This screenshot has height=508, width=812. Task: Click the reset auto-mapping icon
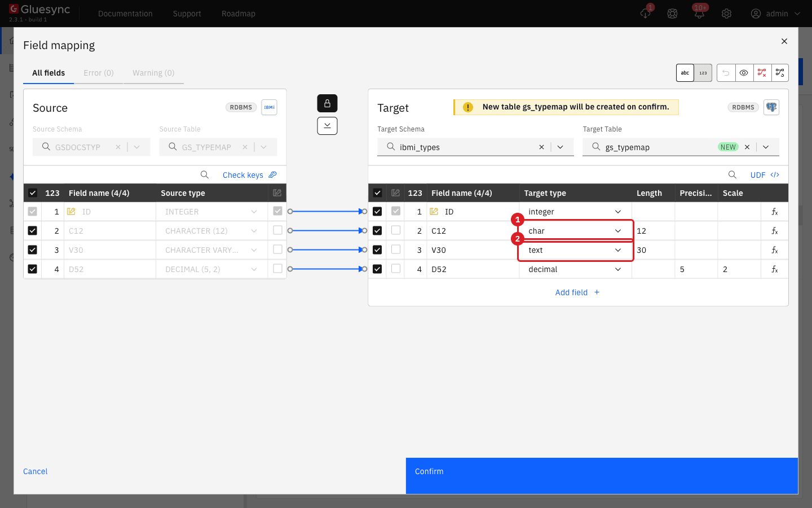pyautogui.click(x=780, y=73)
